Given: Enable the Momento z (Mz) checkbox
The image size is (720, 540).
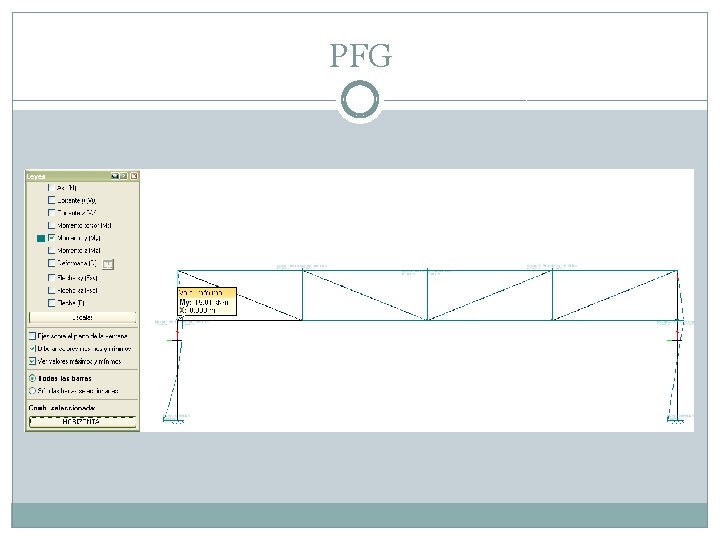Looking at the screenshot, I should point(51,250).
